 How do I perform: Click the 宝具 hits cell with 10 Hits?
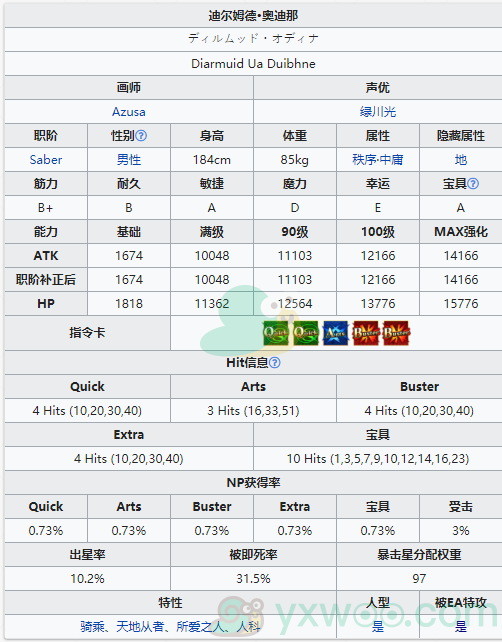point(378,459)
